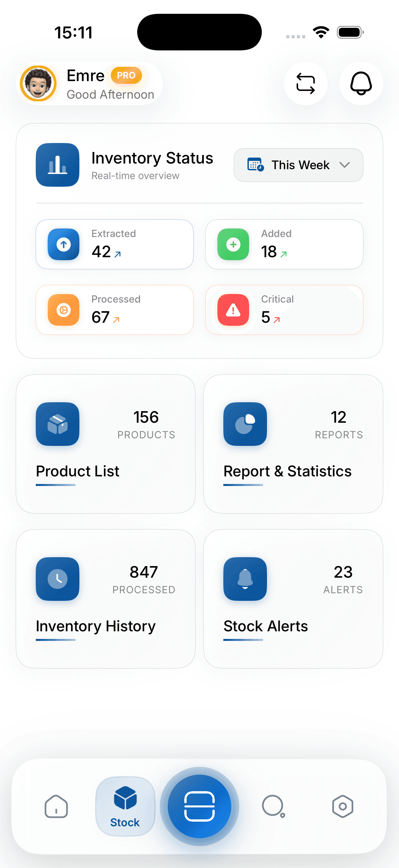
Task: Open settings hexagon icon
Action: [x=342, y=806]
